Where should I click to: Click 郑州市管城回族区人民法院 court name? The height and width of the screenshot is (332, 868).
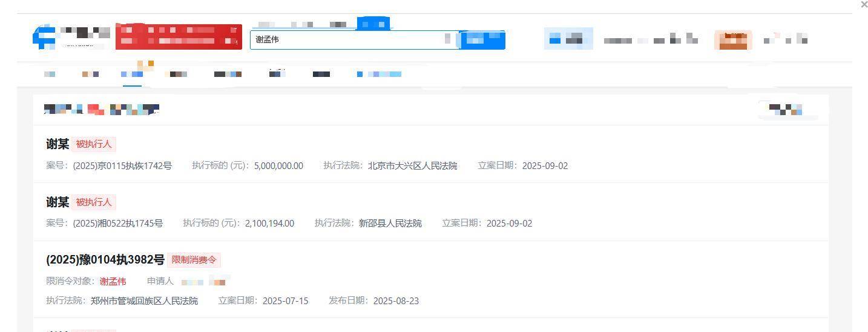coord(144,300)
